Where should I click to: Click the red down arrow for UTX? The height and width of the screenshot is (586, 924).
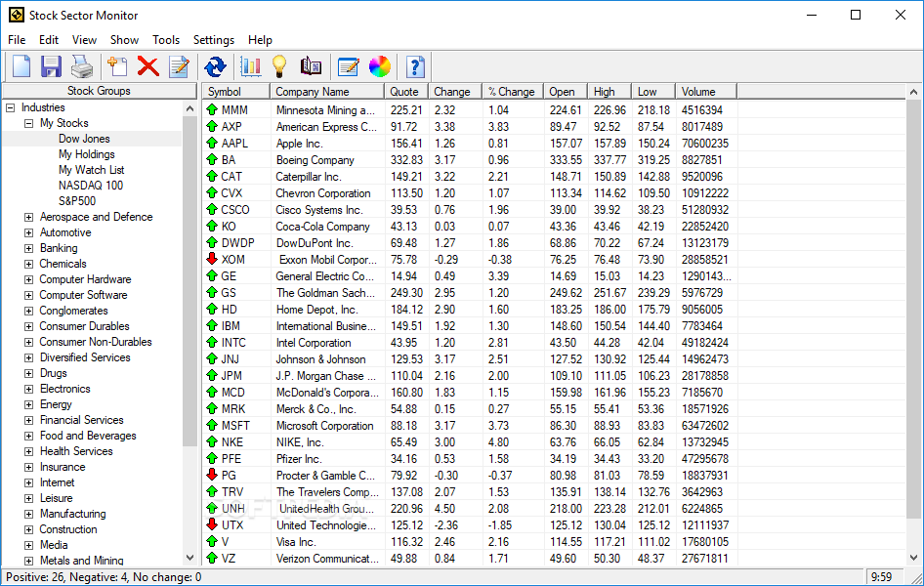212,524
